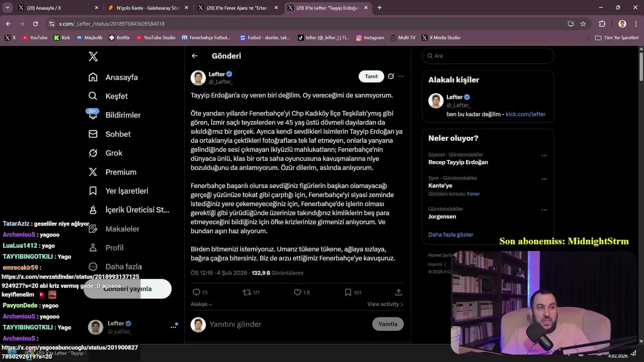Open Jorgensen trending topic
The width and height of the screenshot is (644, 362).
(442, 217)
